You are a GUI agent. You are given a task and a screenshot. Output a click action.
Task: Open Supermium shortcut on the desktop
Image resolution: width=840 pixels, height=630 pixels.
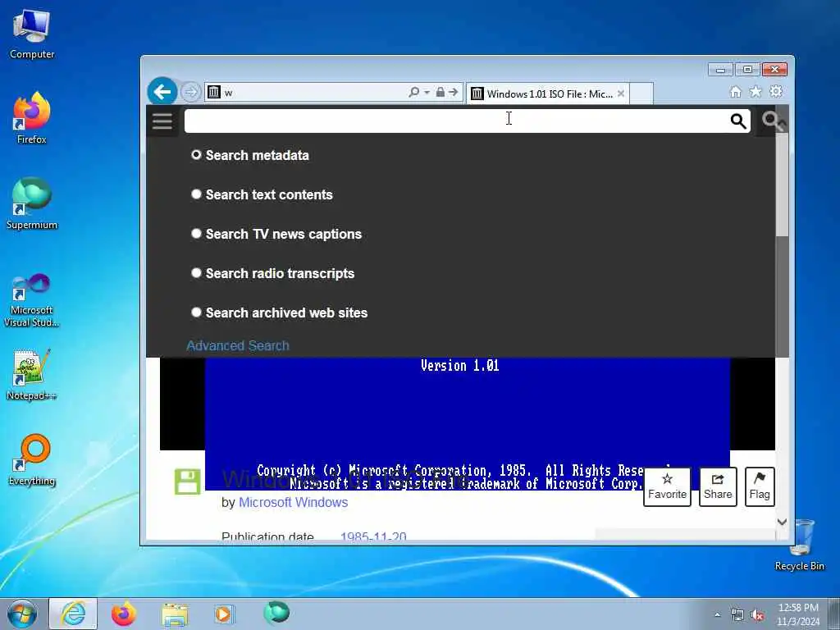click(32, 204)
